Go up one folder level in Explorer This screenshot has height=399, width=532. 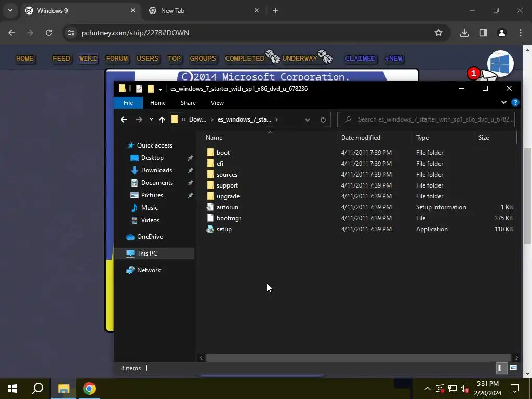(x=162, y=119)
